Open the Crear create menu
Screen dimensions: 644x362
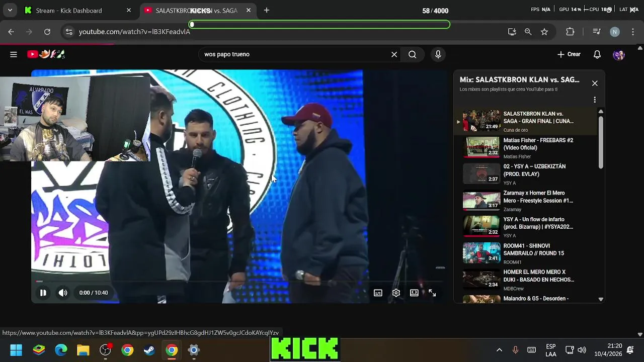click(569, 54)
